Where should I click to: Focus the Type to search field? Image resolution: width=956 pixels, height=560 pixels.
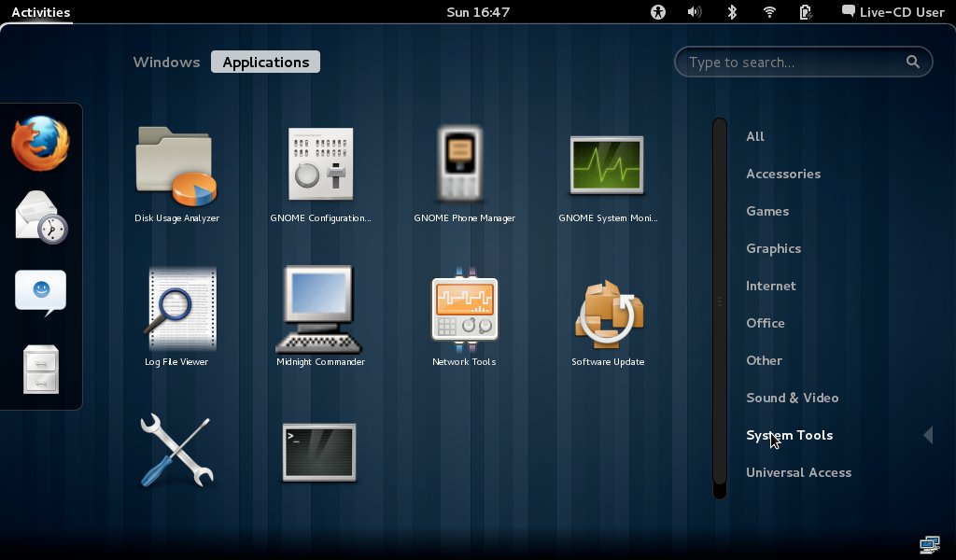794,63
